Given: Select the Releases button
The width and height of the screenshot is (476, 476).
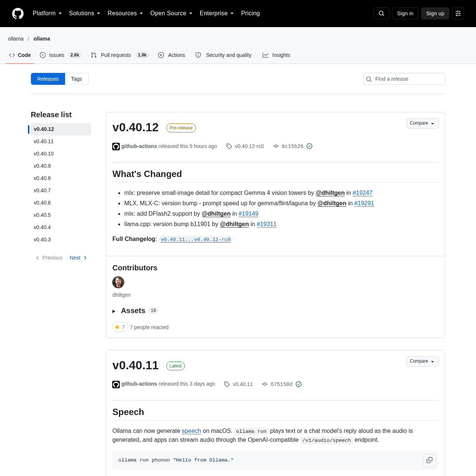Looking at the screenshot, I should point(48,79).
